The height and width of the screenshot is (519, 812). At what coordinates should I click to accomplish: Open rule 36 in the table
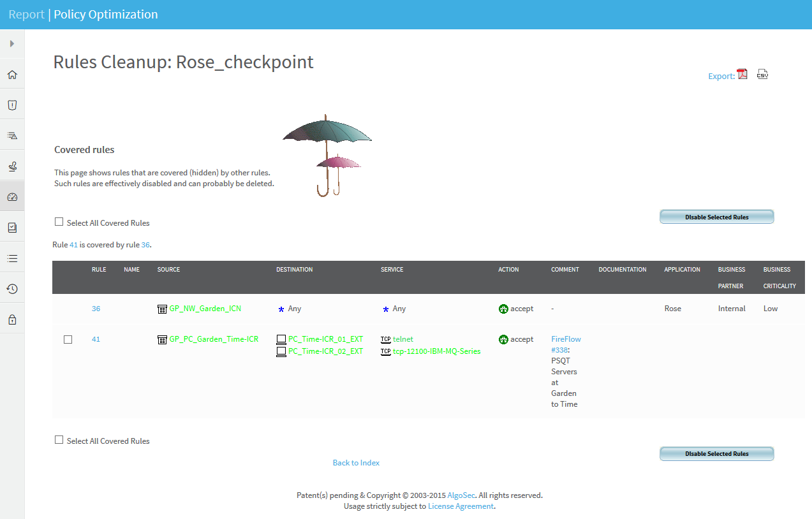96,309
